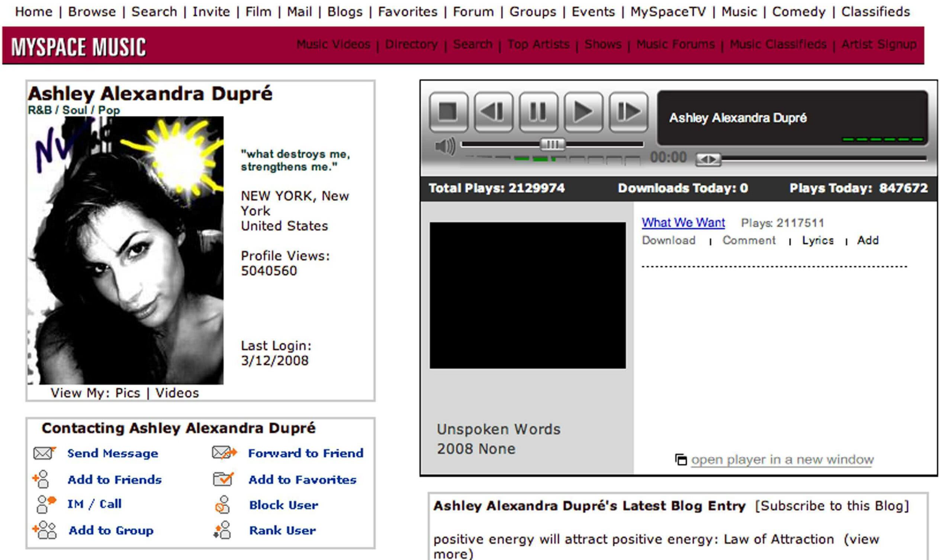The width and height of the screenshot is (952, 560).
Task: Pause the song with the pause button
Action: [538, 112]
